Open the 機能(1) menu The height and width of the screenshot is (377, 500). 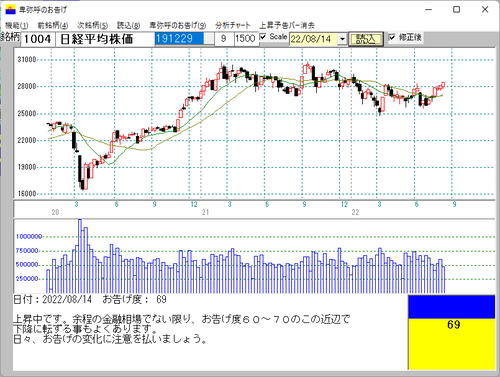click(x=17, y=25)
